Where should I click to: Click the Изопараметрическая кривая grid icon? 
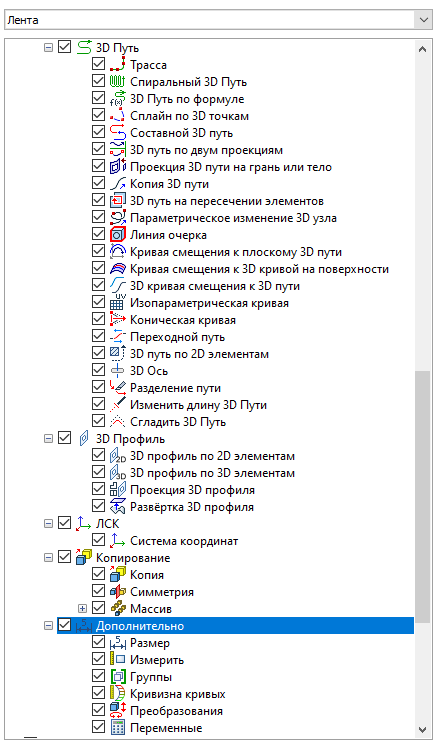117,303
